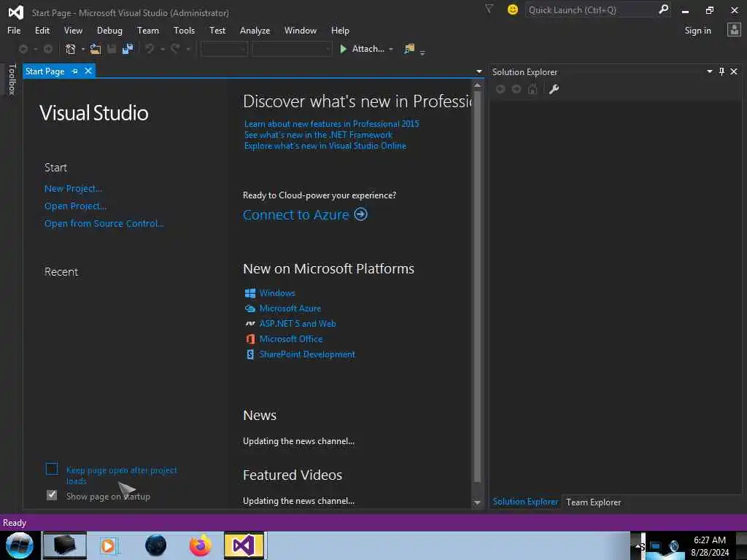Screen dimensions: 747x560
Task: Pin the Solution Explorer with auto-hide icon
Action: tap(721, 71)
